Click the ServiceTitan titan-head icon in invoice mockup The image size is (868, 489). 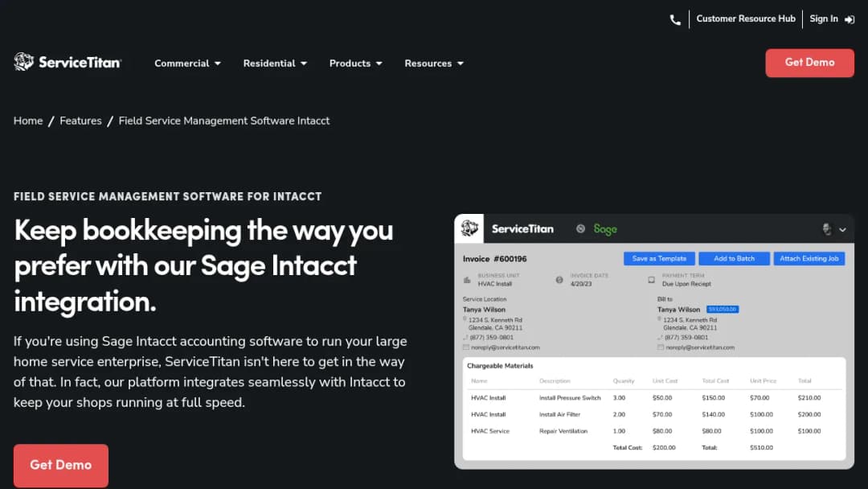[x=469, y=228]
